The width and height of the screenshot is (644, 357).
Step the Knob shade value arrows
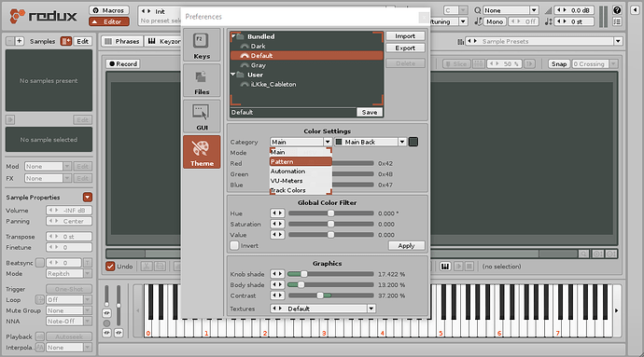277,274
